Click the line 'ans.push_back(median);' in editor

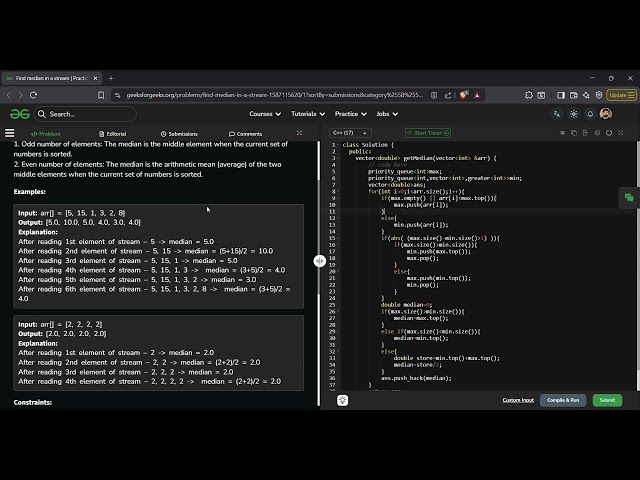click(416, 378)
